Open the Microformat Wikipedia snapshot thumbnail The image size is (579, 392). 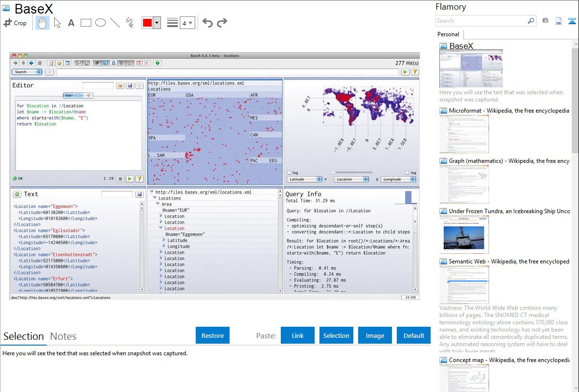464,134
